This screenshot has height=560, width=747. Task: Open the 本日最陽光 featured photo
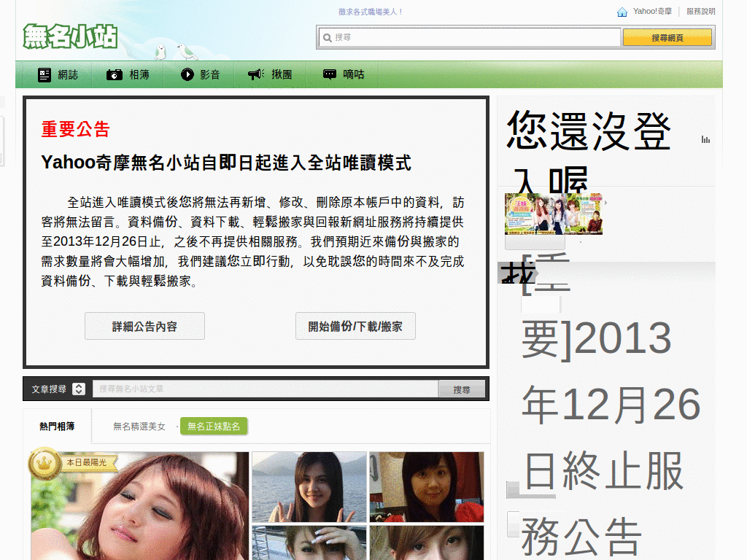139,506
